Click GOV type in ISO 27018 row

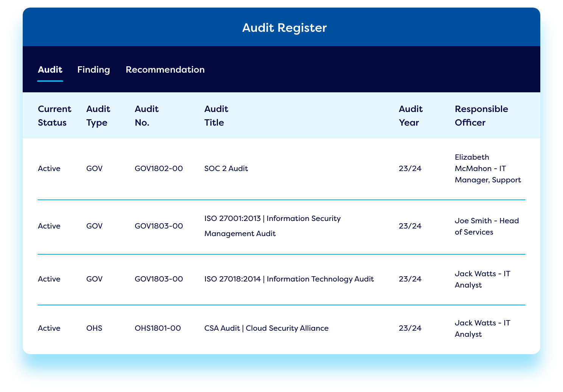[x=94, y=279]
